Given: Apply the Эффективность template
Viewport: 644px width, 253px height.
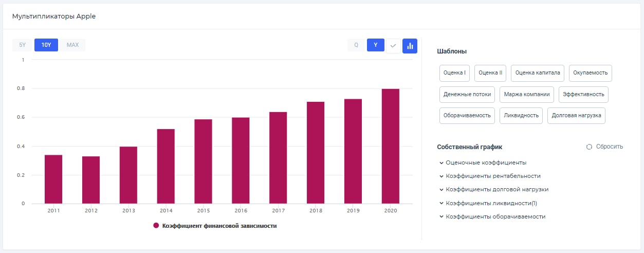Looking at the screenshot, I should pyautogui.click(x=584, y=94).
